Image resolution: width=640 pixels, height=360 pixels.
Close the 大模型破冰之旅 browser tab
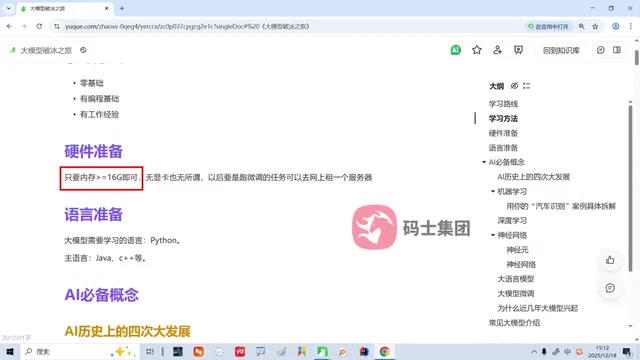tap(107, 8)
